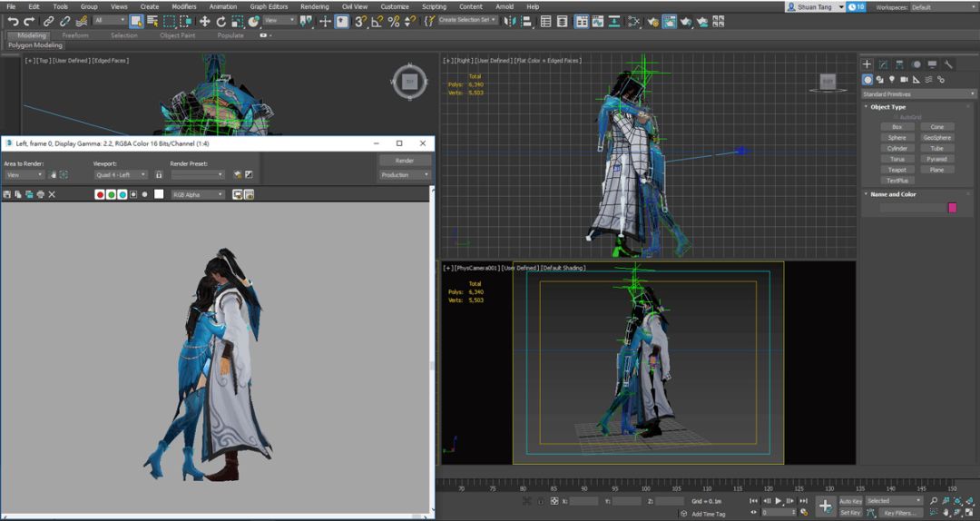Print the rendered image
Screen dimensions: 980x521
coord(40,194)
